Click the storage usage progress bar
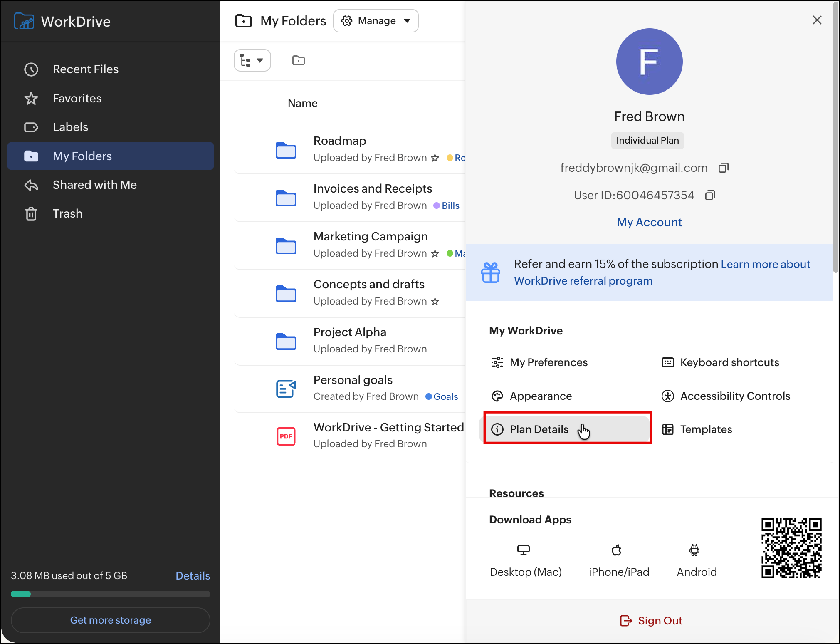This screenshot has width=840, height=644. 110,594
